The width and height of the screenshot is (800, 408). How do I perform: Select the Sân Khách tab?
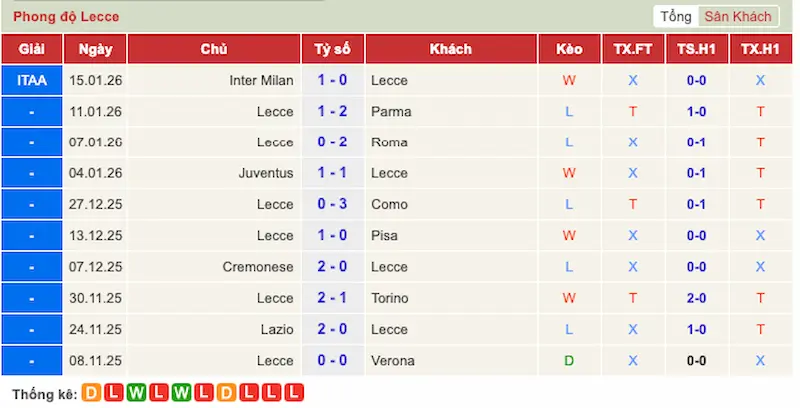click(x=737, y=16)
